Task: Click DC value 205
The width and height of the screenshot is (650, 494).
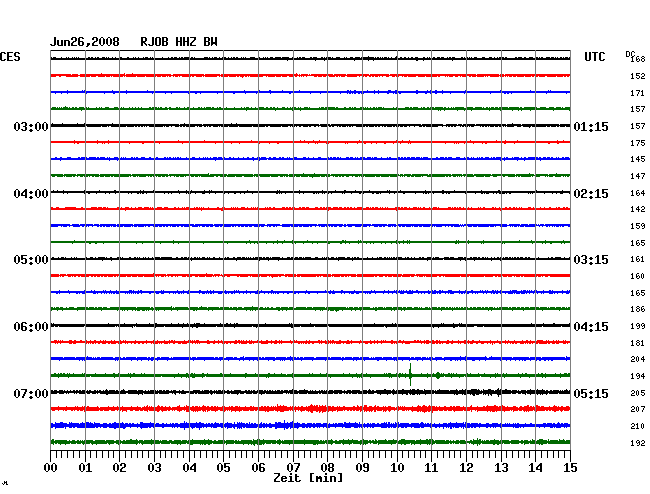Action: 638,393
